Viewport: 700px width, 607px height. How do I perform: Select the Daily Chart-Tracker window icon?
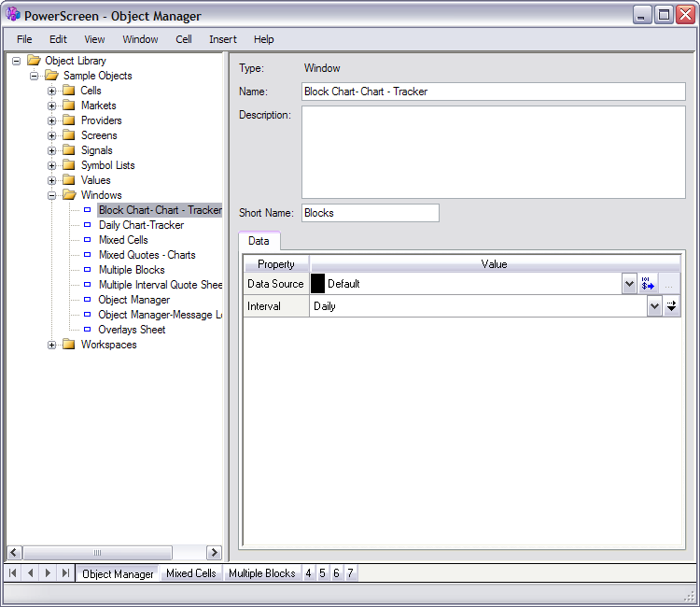[x=88, y=225]
